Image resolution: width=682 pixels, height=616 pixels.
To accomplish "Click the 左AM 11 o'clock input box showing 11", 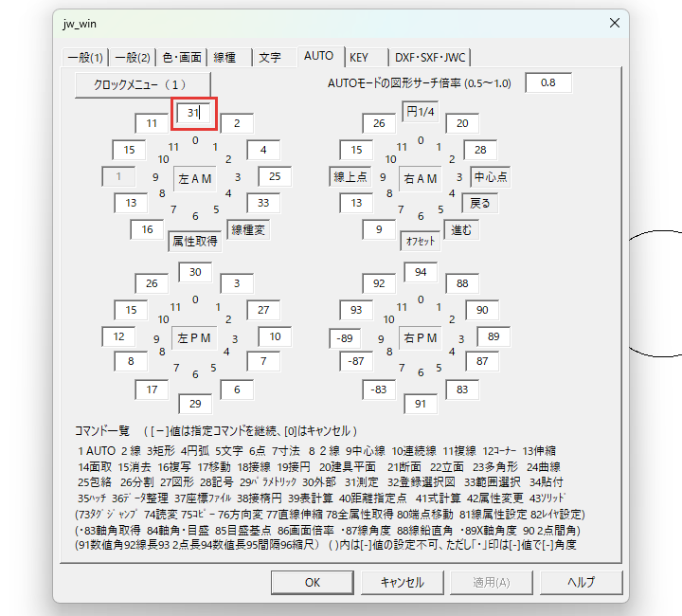I will click(152, 123).
